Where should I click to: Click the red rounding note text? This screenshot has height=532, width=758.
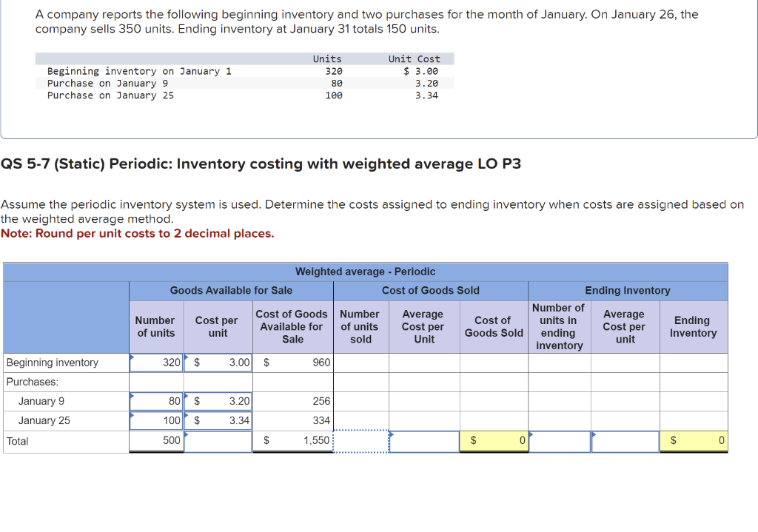[137, 233]
